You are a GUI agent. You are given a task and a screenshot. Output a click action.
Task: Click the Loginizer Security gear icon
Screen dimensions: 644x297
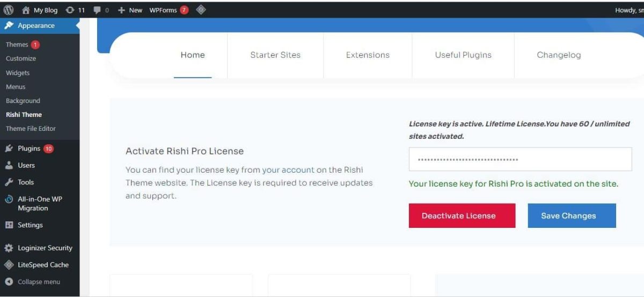(x=9, y=248)
